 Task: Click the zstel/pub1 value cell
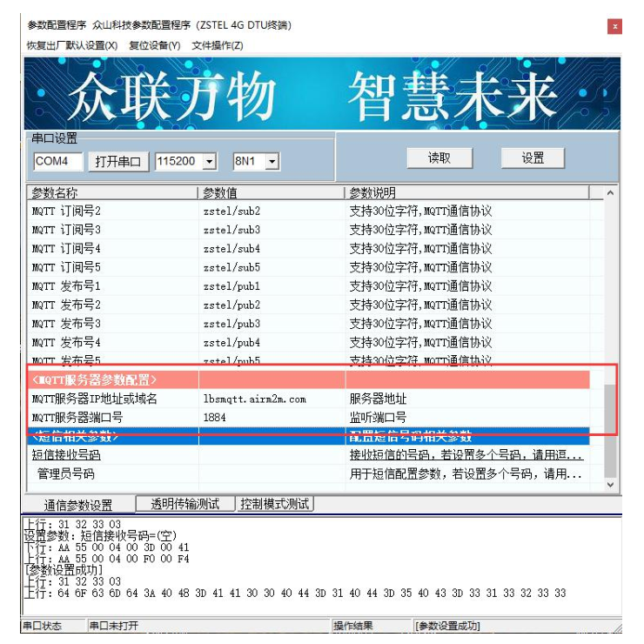coord(272,286)
